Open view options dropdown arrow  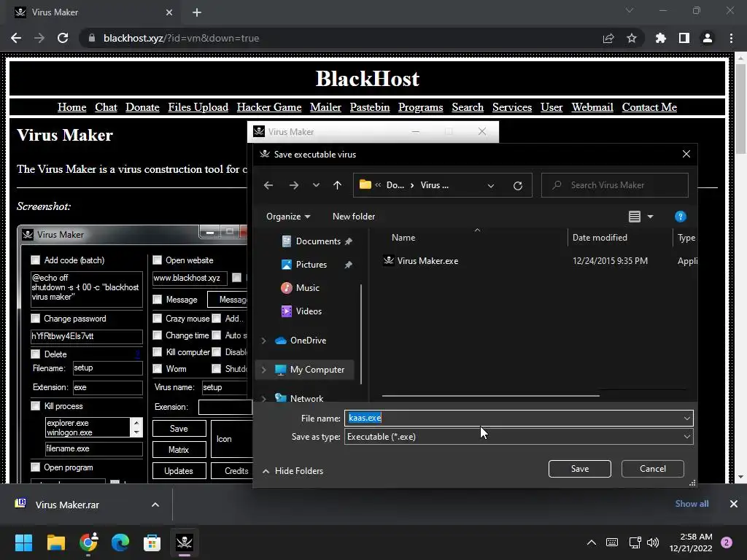point(650,217)
